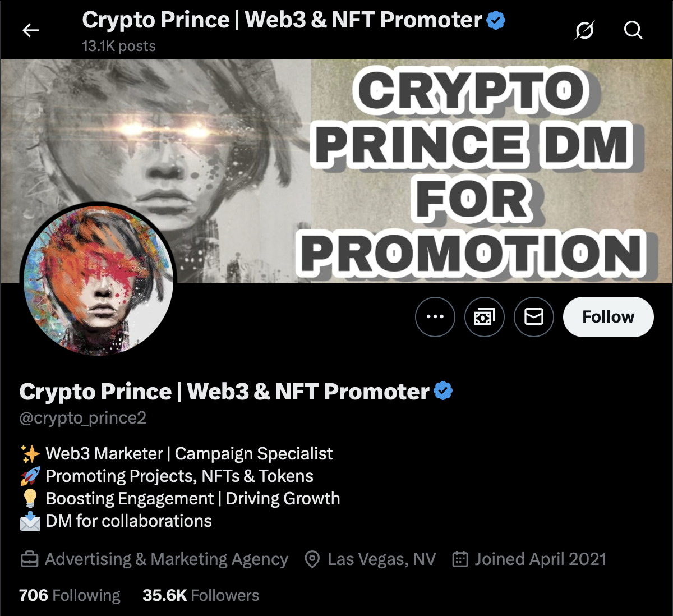Click the calendar icon beside Joined April 2021

(x=460, y=559)
